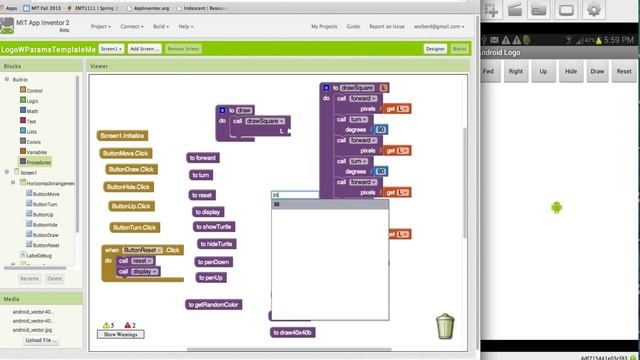
Task: Open the Screen1 dropdown
Action: [x=111, y=49]
